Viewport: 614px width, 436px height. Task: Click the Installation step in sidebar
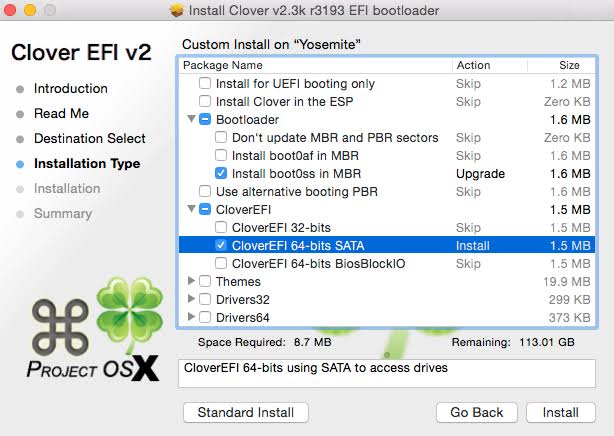pos(67,189)
